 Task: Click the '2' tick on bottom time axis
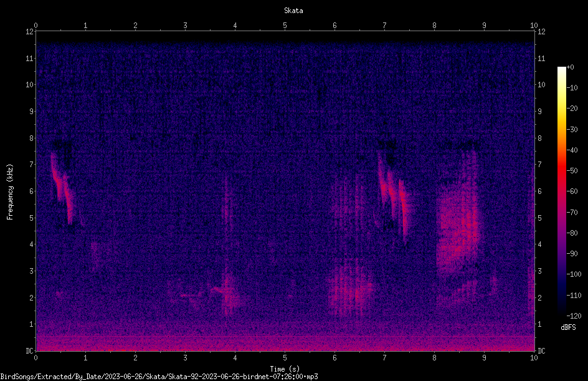(x=135, y=358)
